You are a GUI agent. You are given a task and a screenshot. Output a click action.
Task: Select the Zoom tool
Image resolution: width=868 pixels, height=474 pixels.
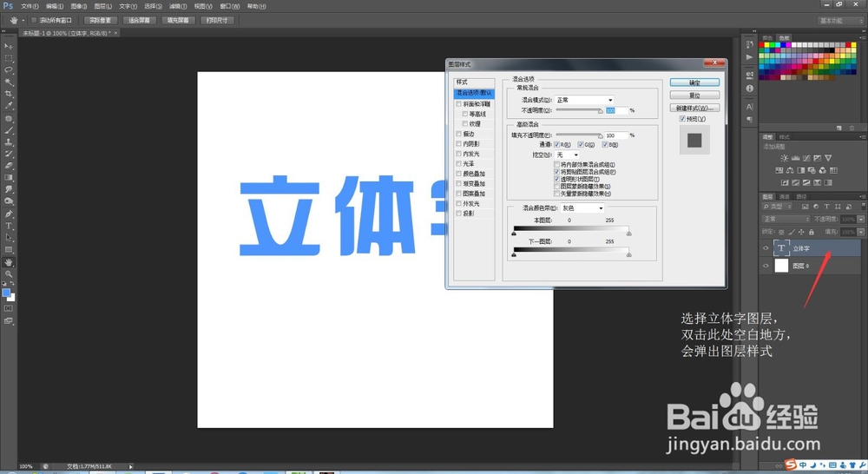pyautogui.click(x=9, y=273)
